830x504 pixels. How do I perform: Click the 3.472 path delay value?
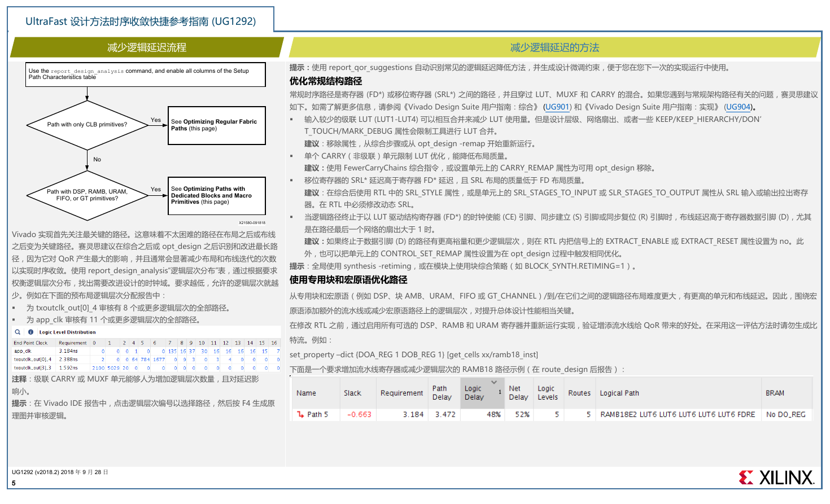click(x=445, y=414)
